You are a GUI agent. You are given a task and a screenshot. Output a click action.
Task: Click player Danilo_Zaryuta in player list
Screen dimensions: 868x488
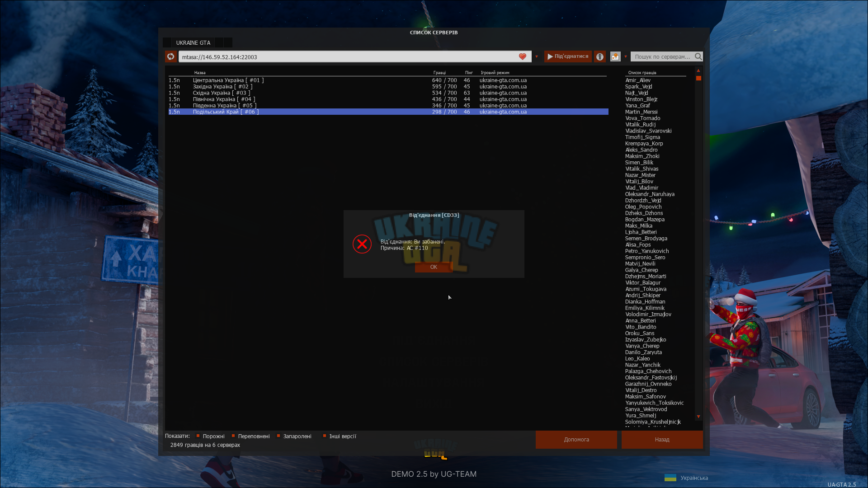643,352
